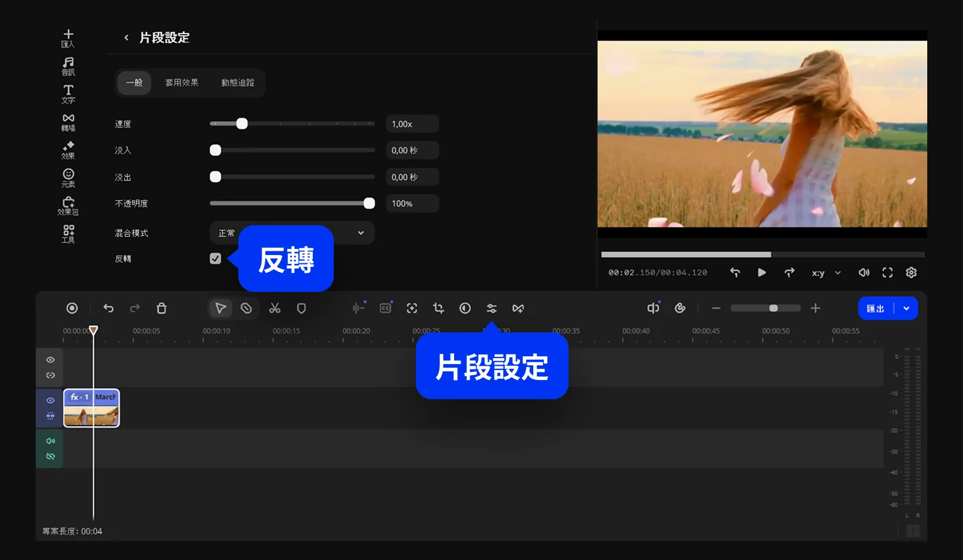Viewport: 963px width, 560px height.
Task: Open the export options dropdown arrow
Action: click(906, 309)
